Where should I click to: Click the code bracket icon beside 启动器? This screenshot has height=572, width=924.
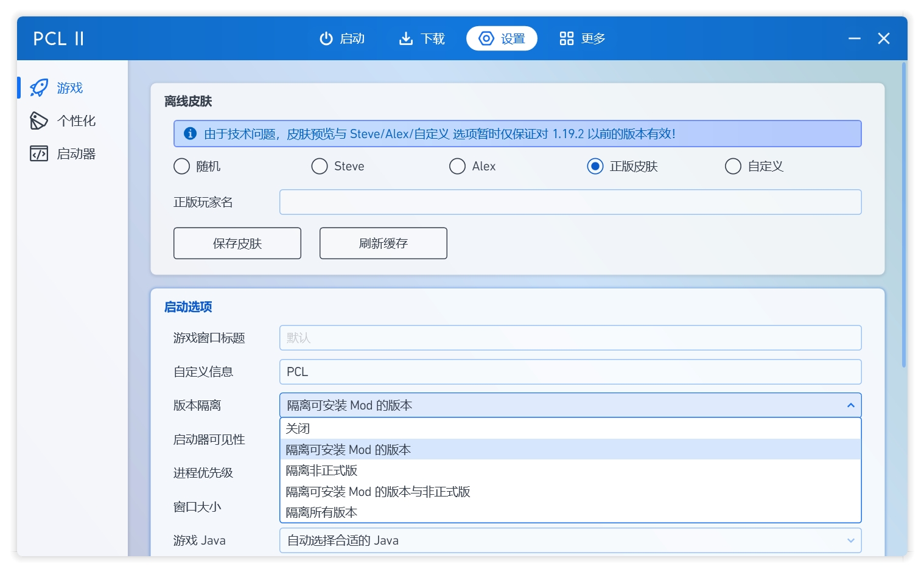pos(39,153)
